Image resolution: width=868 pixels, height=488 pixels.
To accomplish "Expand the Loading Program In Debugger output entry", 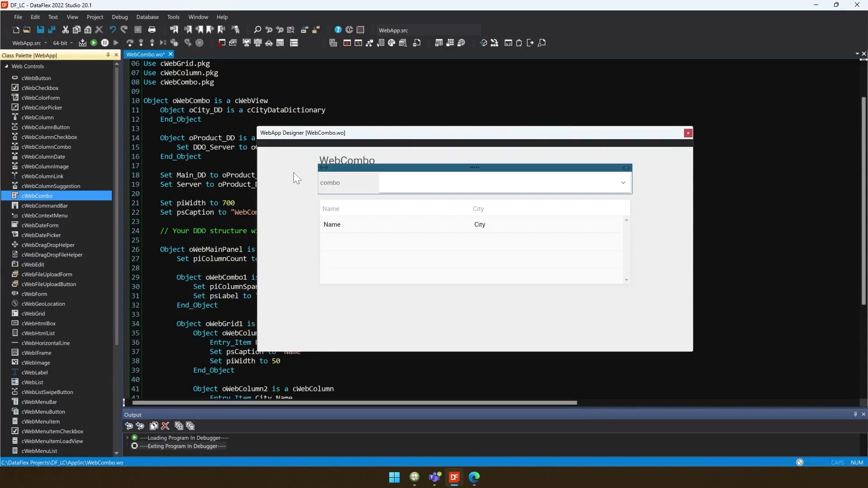I will [127, 438].
